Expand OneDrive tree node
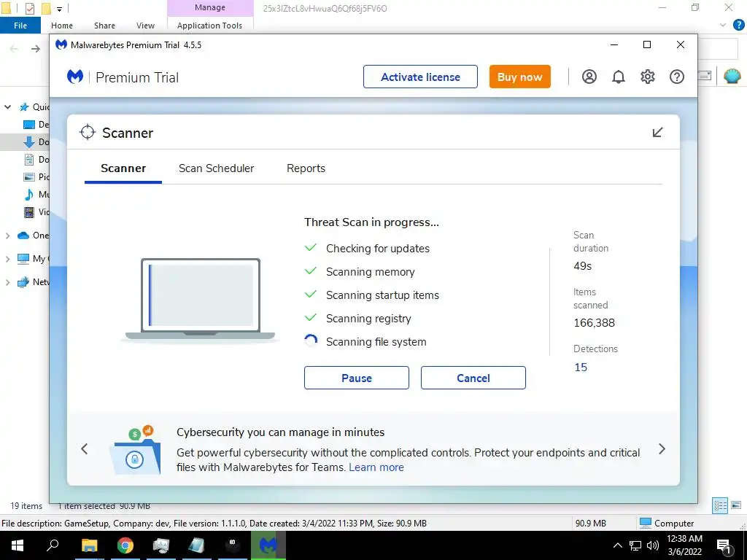 [7, 236]
